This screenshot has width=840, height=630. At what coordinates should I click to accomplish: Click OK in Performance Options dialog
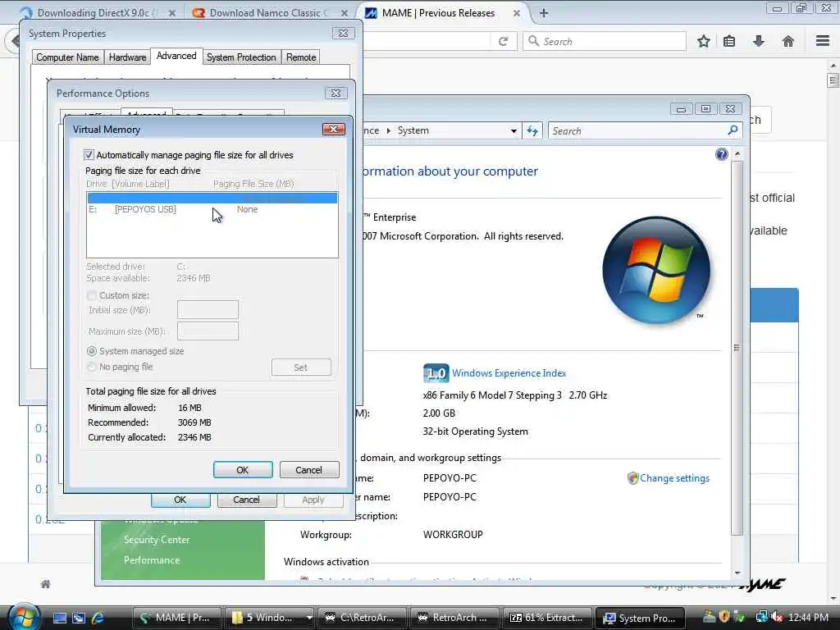click(x=180, y=500)
